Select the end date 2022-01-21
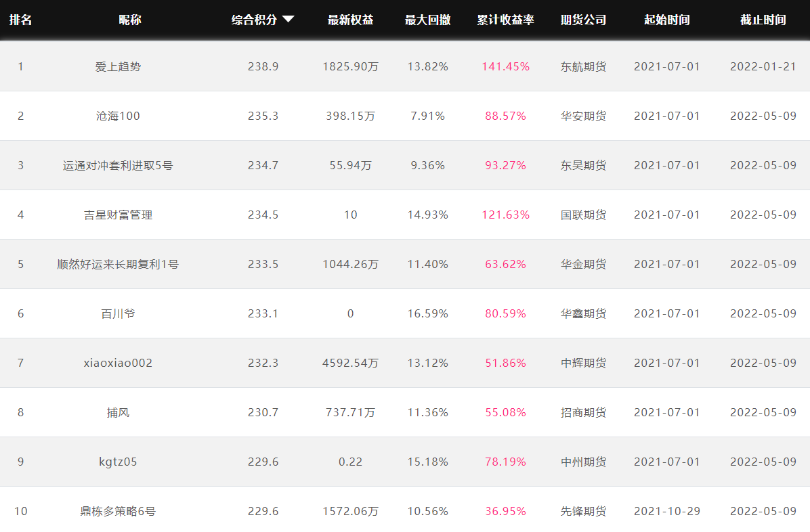The height and width of the screenshot is (532, 810). pos(763,66)
